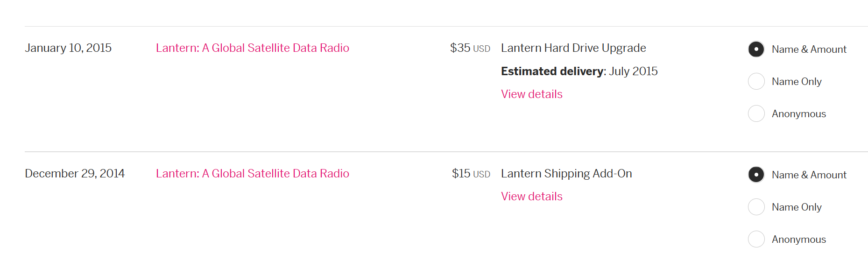Choose Anonymous radio for Shipping Add-On pledge
Image resolution: width=868 pixels, height=261 pixels.
[x=756, y=239]
